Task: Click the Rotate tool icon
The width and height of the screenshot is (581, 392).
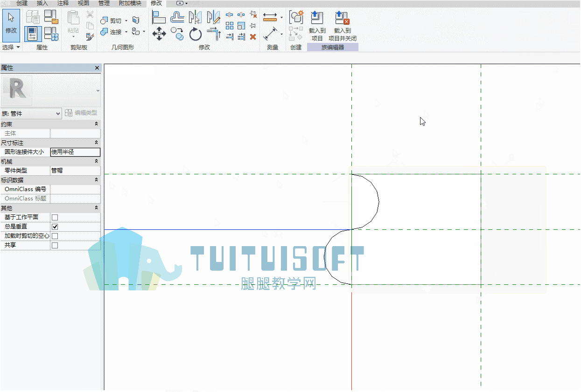Action: coord(195,34)
